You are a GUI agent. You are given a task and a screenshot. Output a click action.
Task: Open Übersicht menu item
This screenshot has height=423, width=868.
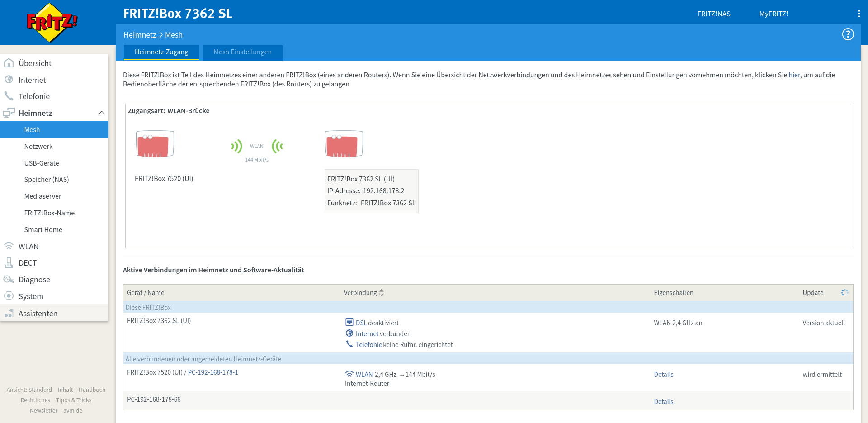[x=54, y=63]
